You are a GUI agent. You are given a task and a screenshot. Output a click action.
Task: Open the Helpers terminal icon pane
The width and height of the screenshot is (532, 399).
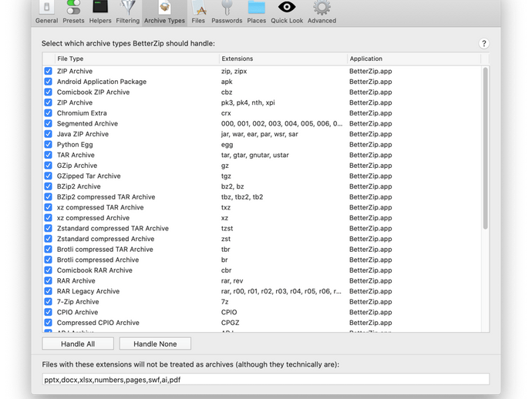pyautogui.click(x=100, y=12)
